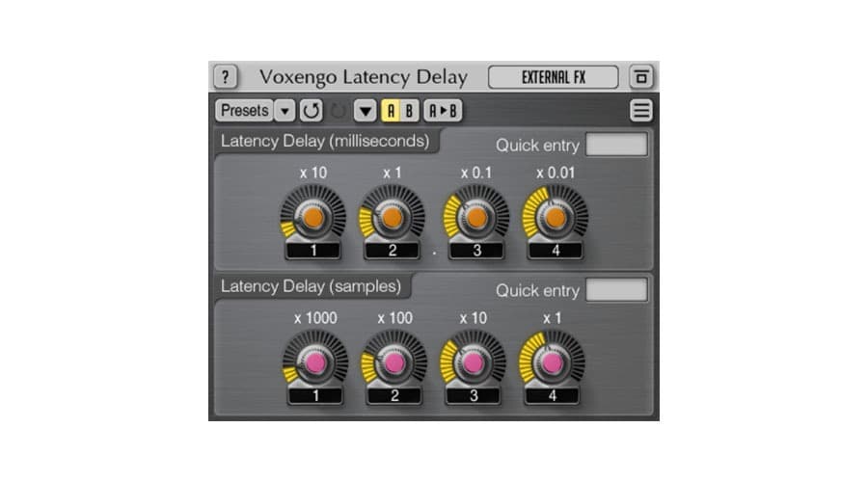This screenshot has height=482, width=868.
Task: Click the pink x 10 samples knob
Action: [x=474, y=361]
